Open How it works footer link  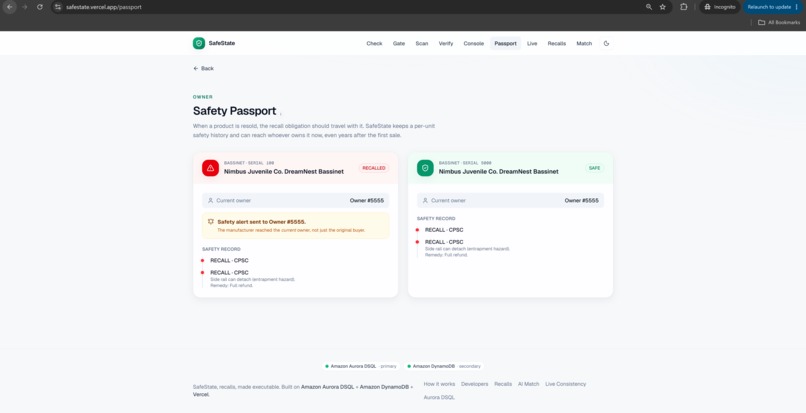[x=439, y=384]
